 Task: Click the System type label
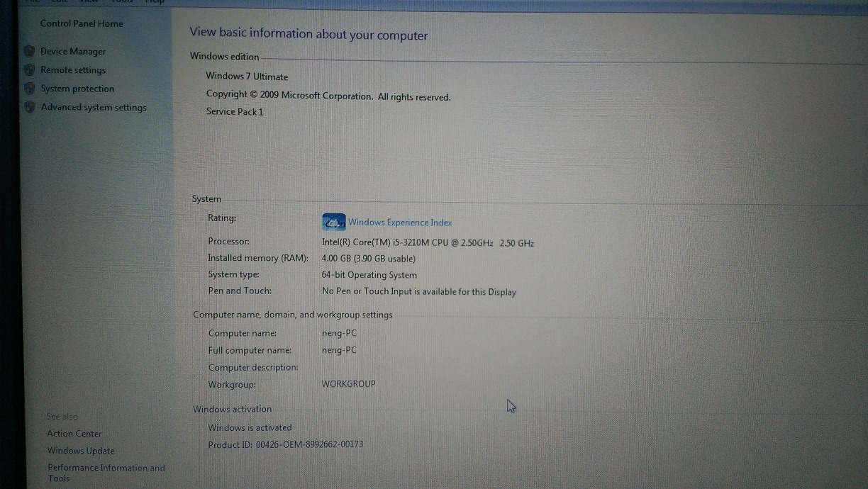(x=234, y=274)
